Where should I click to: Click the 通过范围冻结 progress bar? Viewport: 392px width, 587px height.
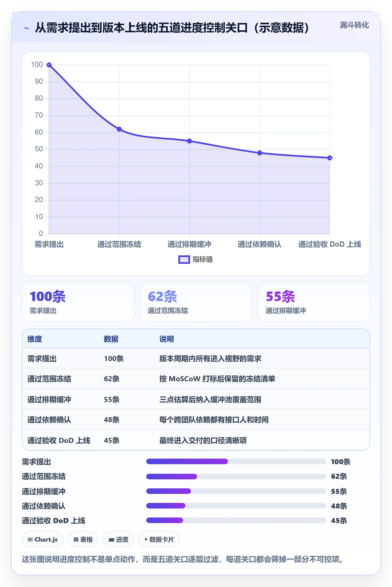click(236, 476)
